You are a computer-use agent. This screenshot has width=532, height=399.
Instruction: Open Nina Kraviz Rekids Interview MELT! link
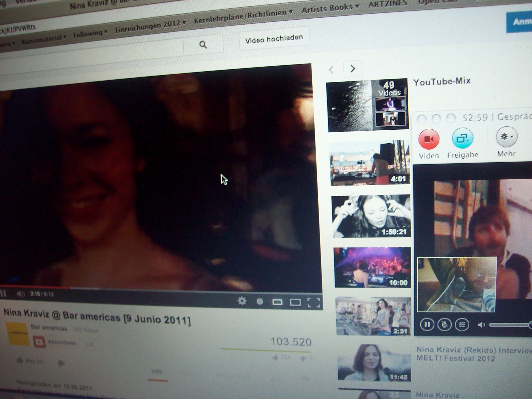click(473, 354)
